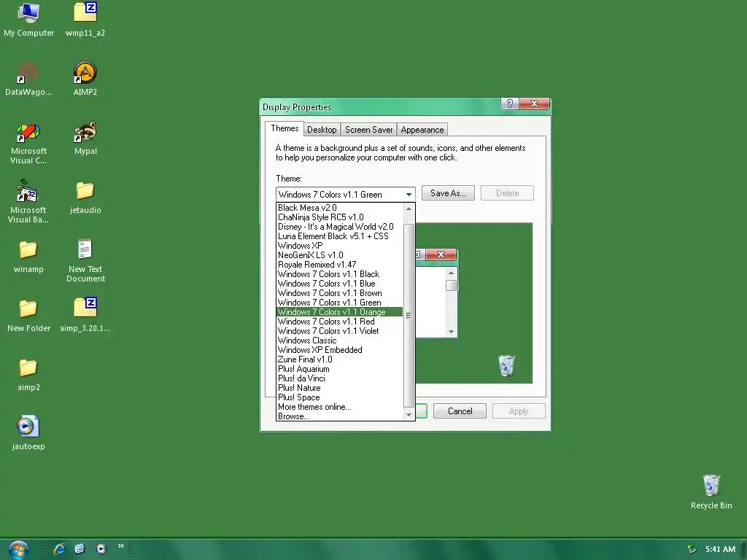Launch Windows Media Player from quick launch
747x560 pixels.
tap(101, 549)
